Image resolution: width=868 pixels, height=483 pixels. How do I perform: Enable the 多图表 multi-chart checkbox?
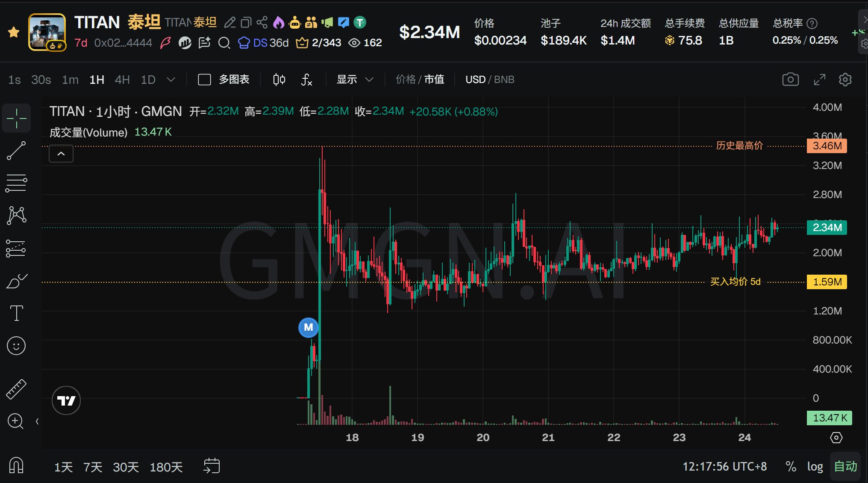(204, 80)
